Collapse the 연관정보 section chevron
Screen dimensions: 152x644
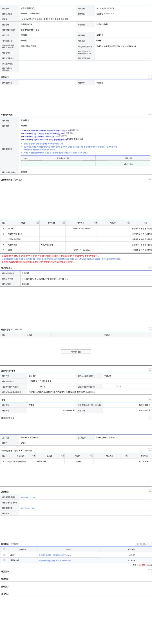point(150,491)
